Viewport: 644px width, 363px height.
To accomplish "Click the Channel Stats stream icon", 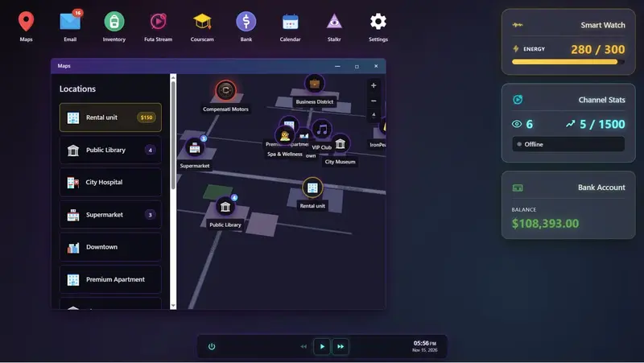I will click(518, 99).
